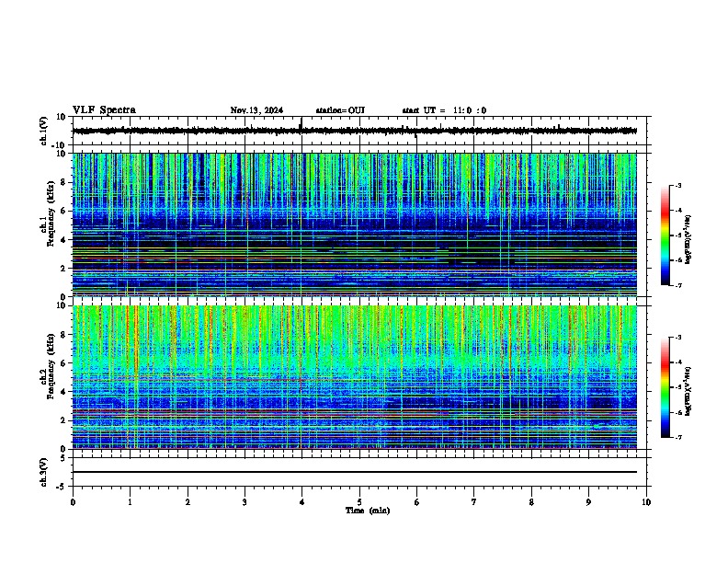
Task: Click the log(PSD) label beside ch.1 colorbar
Action: pos(688,240)
